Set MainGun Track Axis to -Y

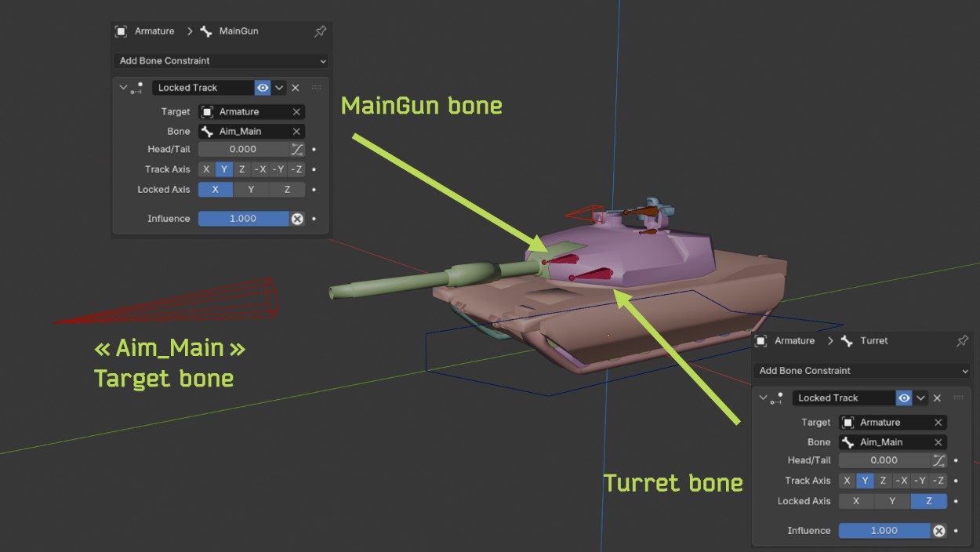click(x=278, y=169)
